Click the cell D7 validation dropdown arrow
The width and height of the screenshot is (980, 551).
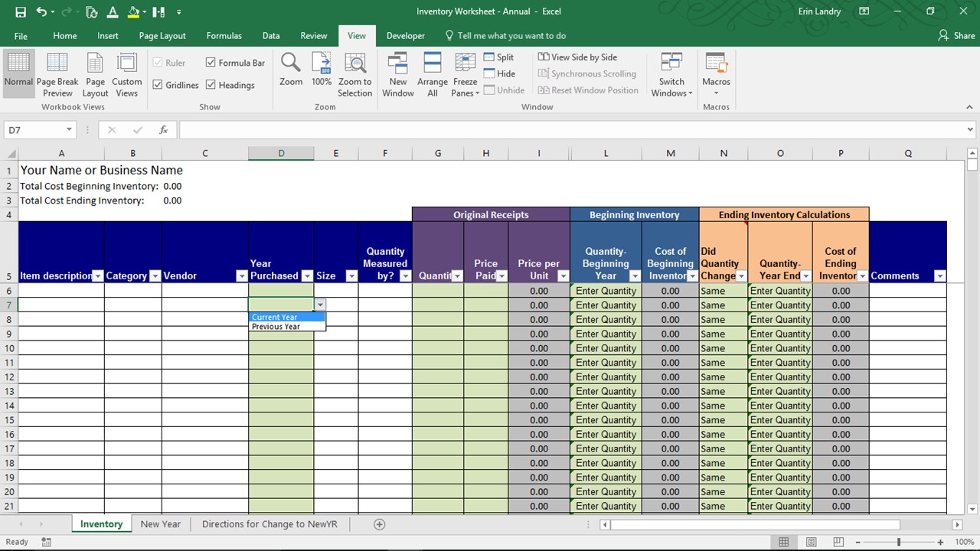point(320,305)
